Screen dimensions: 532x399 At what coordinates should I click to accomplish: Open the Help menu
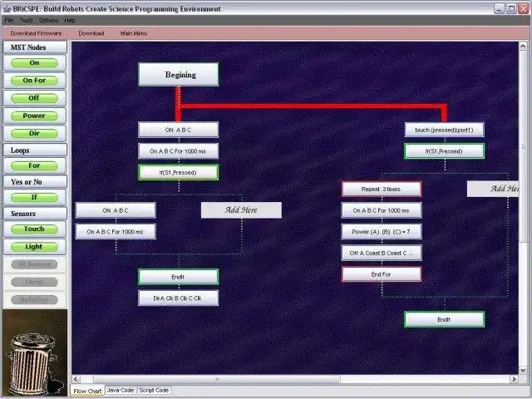click(70, 20)
